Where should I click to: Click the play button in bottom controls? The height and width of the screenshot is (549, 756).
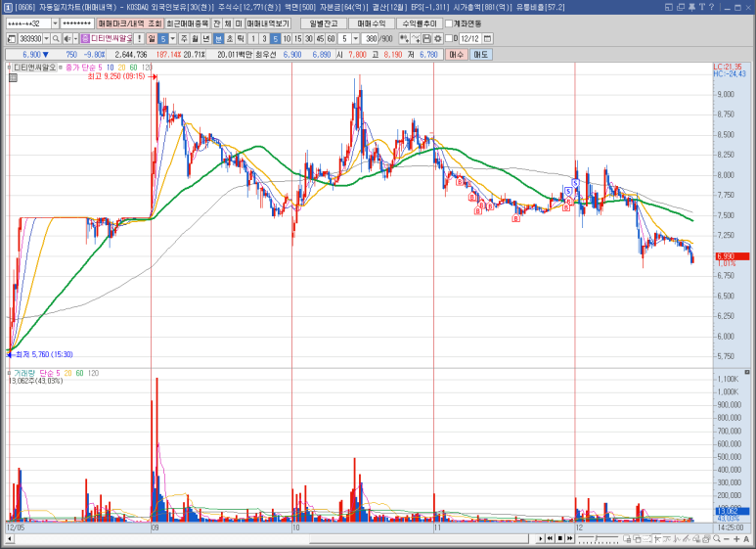coord(540,538)
